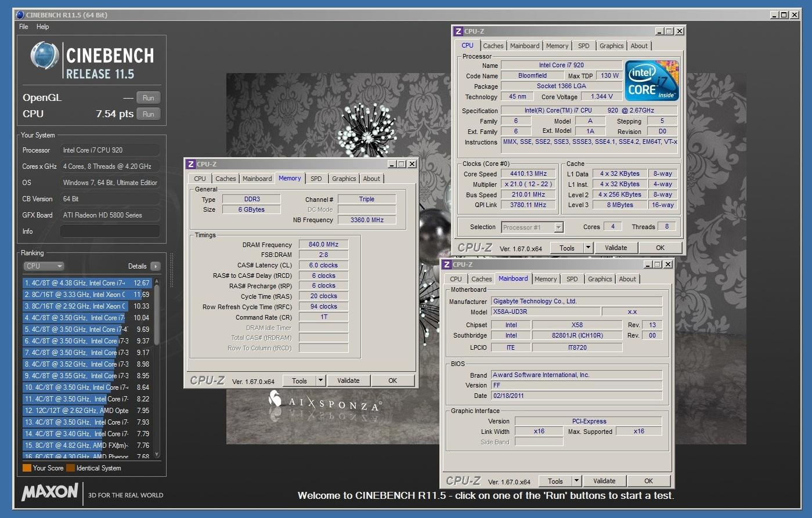Select ranking entry 1 at 4.38 GHz
This screenshot has width=812, height=518.
tap(87, 283)
